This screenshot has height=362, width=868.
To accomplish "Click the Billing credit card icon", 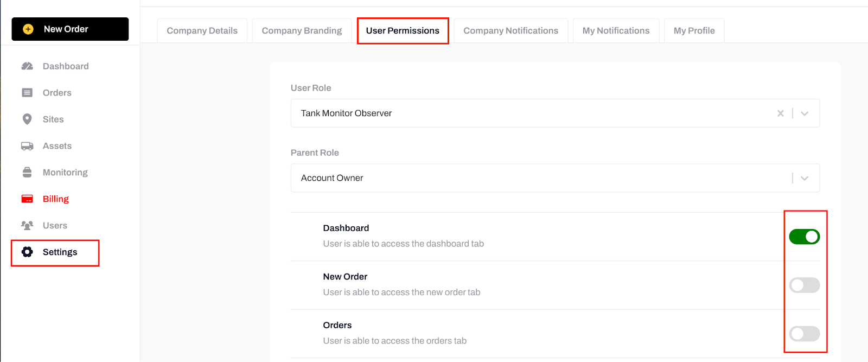I will 27,199.
